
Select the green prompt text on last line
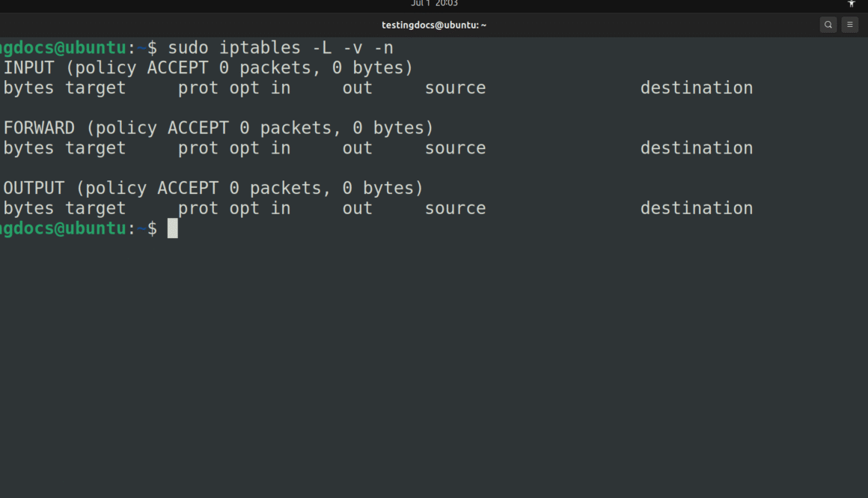pyautogui.click(x=63, y=228)
